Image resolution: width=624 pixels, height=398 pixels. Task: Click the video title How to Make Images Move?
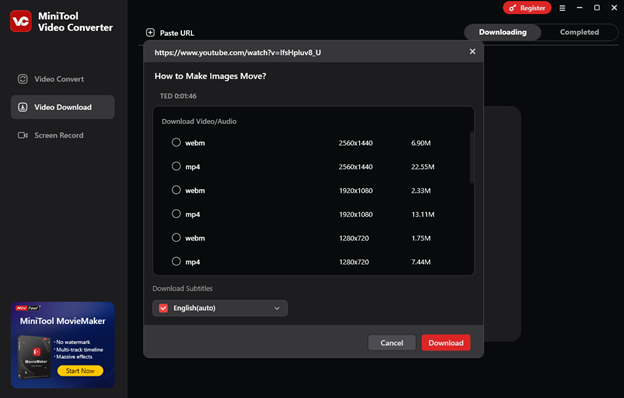(x=210, y=76)
